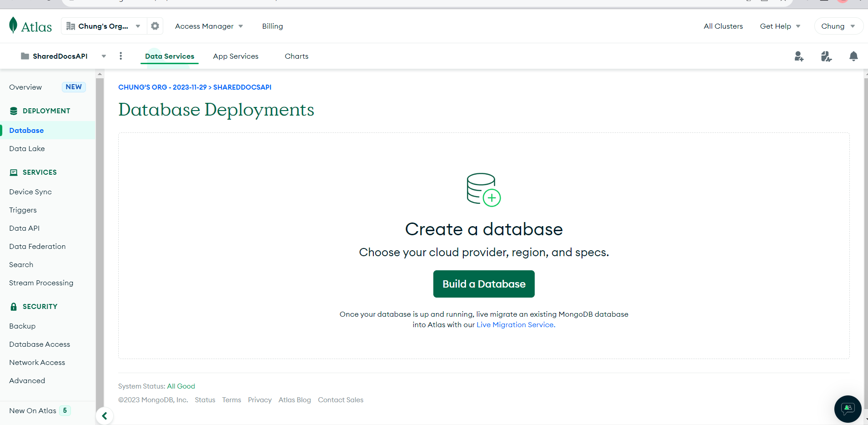
Task: Click All Good system status link
Action: pos(181,386)
